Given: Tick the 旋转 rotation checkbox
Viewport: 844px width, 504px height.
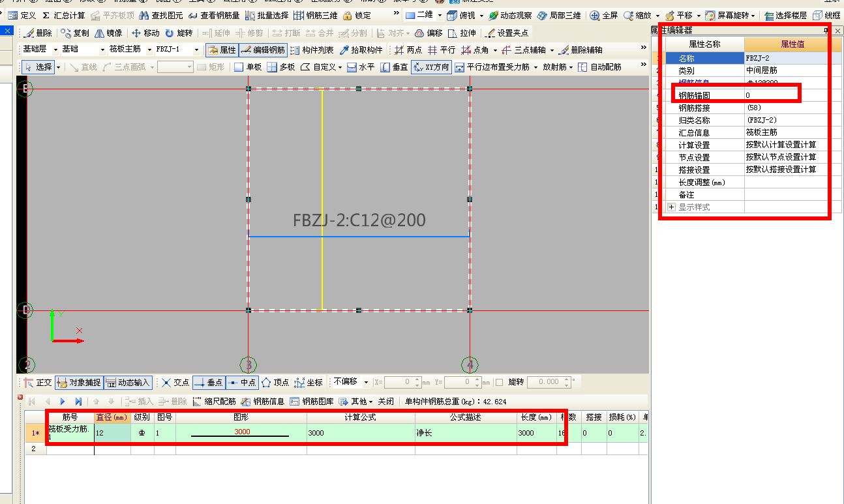Looking at the screenshot, I should tap(499, 382).
